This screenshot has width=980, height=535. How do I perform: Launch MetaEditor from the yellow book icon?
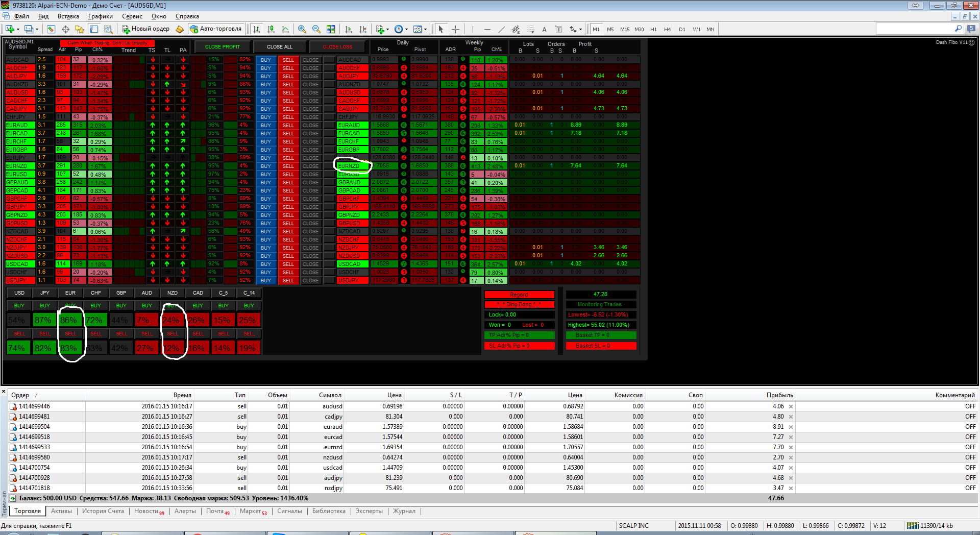(180, 29)
